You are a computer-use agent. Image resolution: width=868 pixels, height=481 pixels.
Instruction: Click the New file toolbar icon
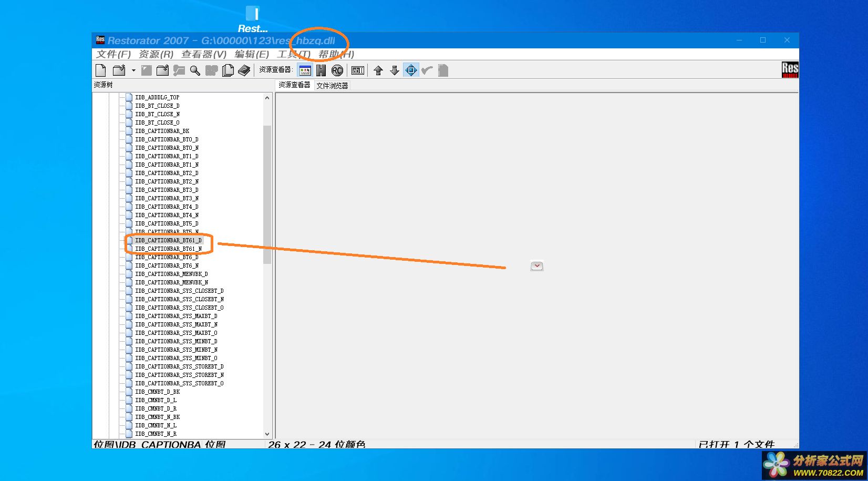point(101,70)
